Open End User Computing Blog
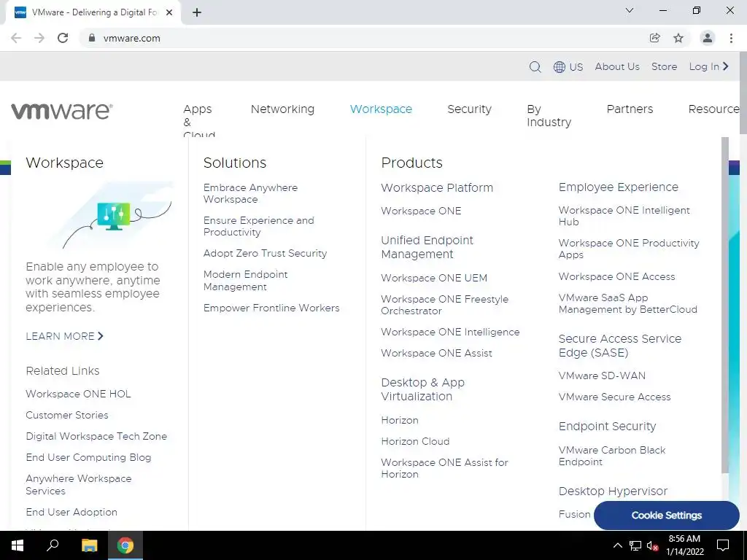747x560 pixels. click(x=88, y=457)
